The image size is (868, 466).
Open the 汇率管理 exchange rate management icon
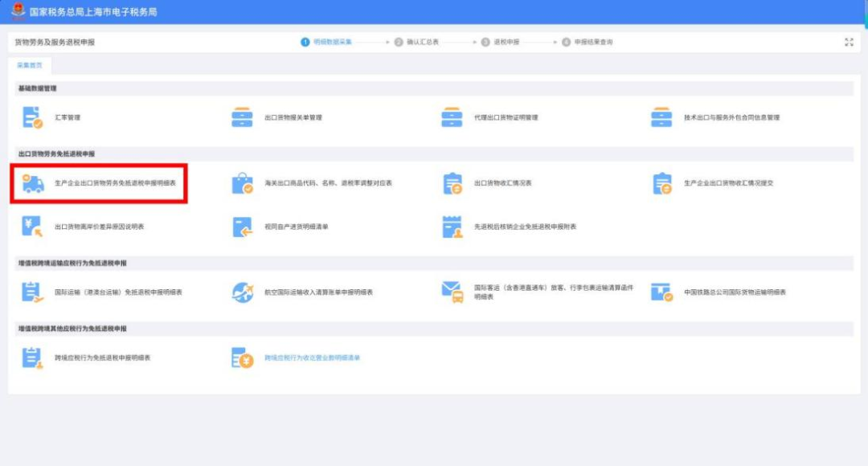point(32,117)
